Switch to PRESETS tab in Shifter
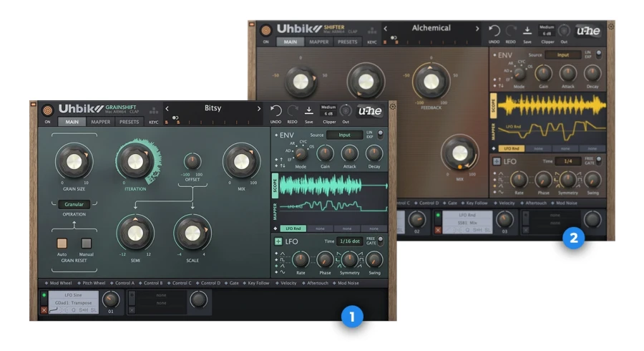 pyautogui.click(x=348, y=42)
